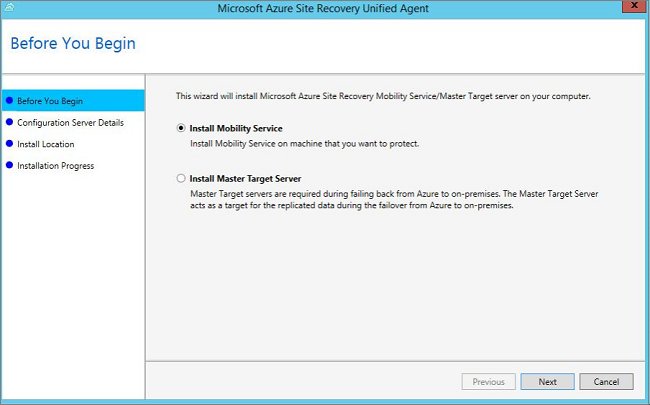Open the Before You Begin step
The width and height of the screenshot is (650, 405).
click(x=73, y=101)
